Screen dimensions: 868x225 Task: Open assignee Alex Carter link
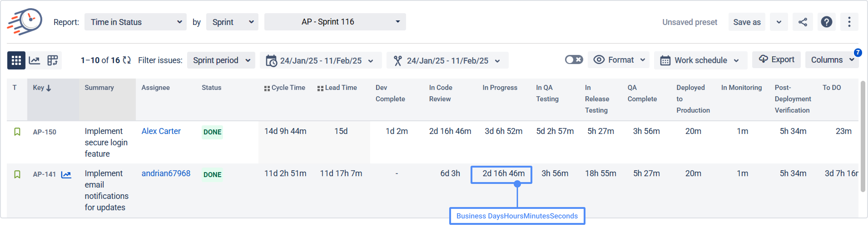161,131
